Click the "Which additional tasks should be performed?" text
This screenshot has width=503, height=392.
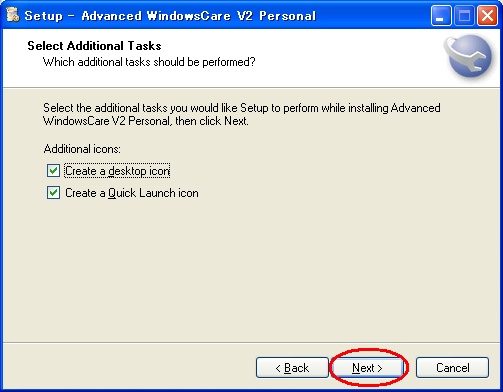[x=149, y=62]
